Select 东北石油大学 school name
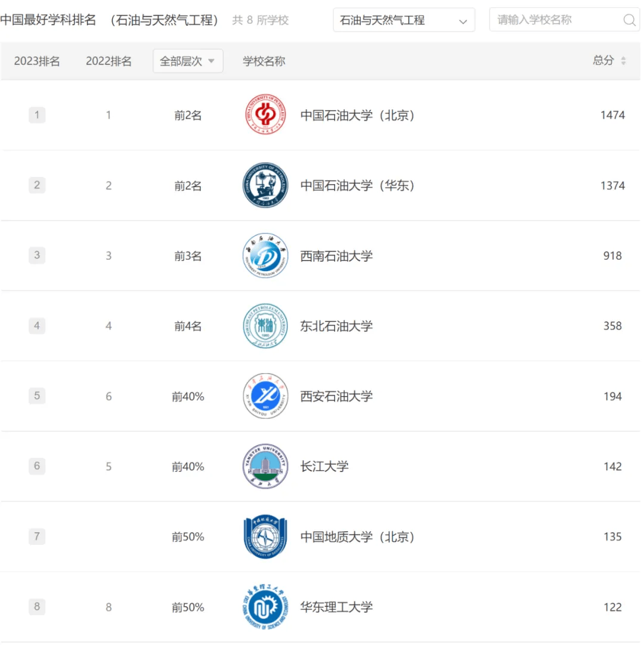The height and width of the screenshot is (645, 644). point(336,326)
